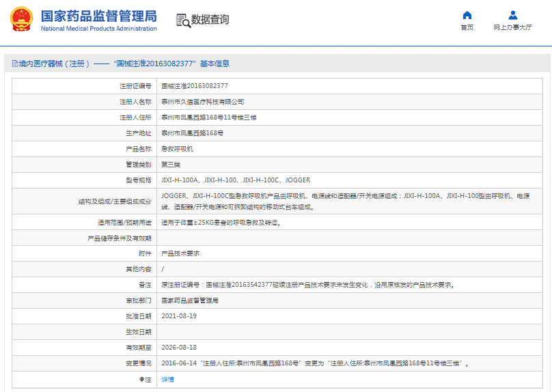The image size is (552, 392).
Task: Click the 数据查询 heading text
Action: [x=210, y=19]
